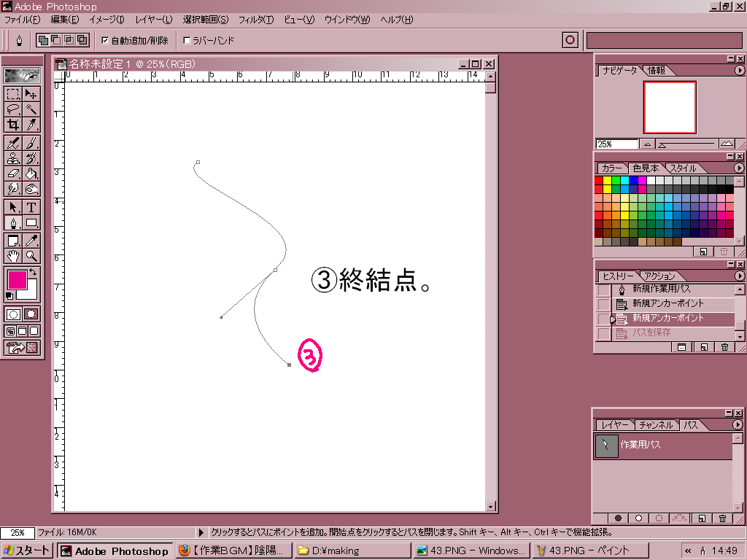
Task: Choose the Paint Bucket tool
Action: pyautogui.click(x=31, y=174)
